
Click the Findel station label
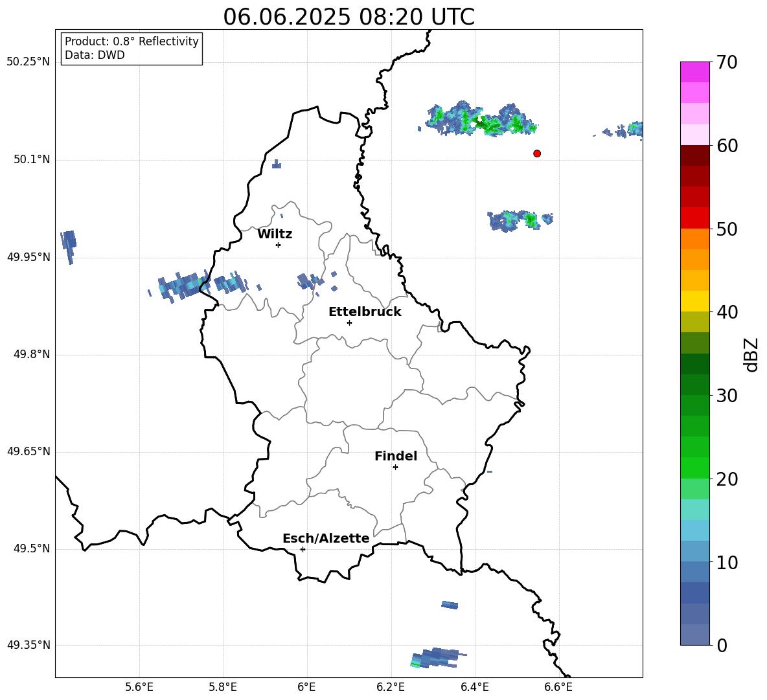click(x=396, y=456)
